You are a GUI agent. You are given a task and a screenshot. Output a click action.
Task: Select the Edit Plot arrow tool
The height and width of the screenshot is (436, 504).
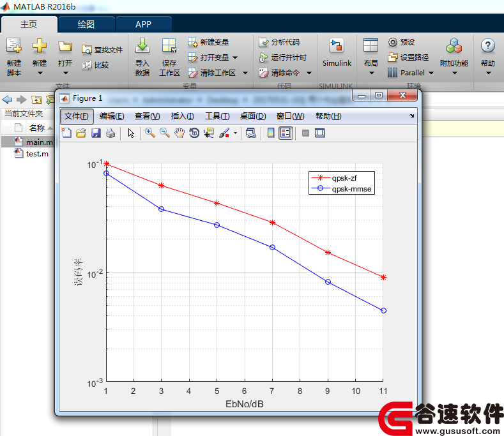[x=131, y=133]
